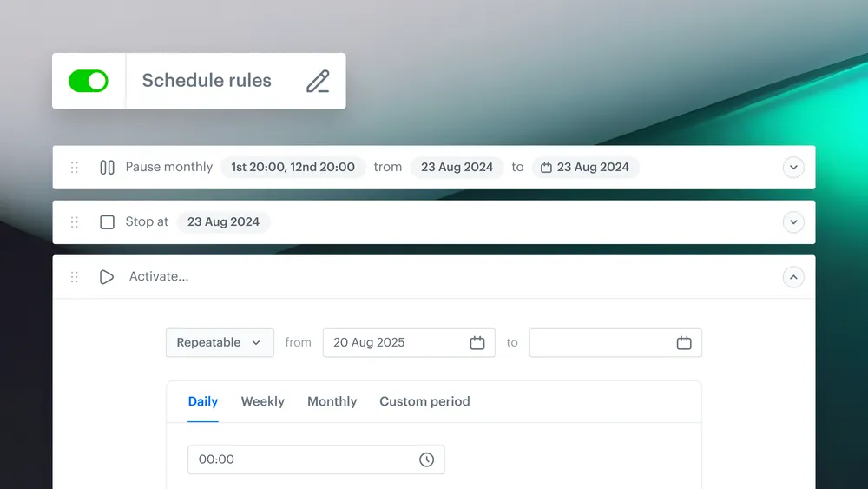The height and width of the screenshot is (489, 868).
Task: Click the Activate... rule label
Action: (x=159, y=276)
